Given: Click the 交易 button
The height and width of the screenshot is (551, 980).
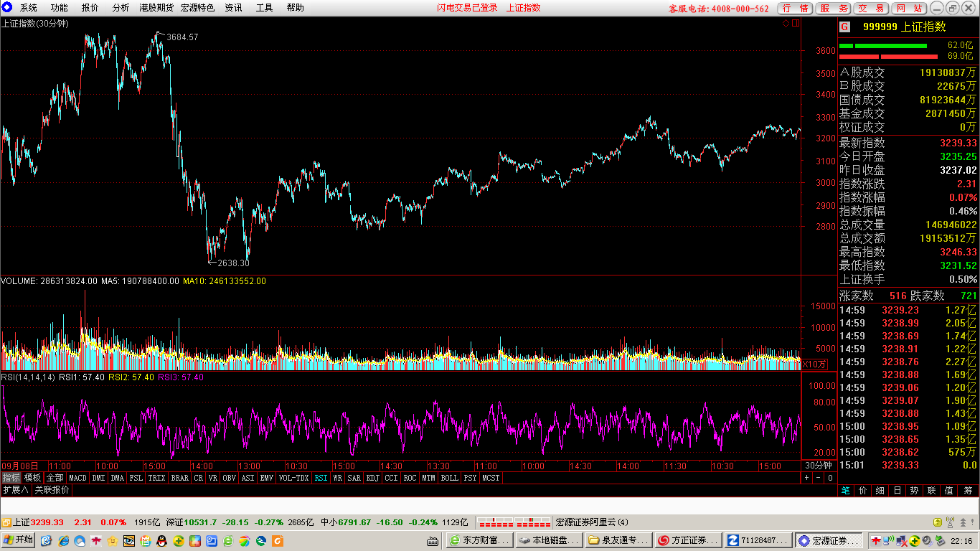Looking at the screenshot, I should click(x=872, y=9).
